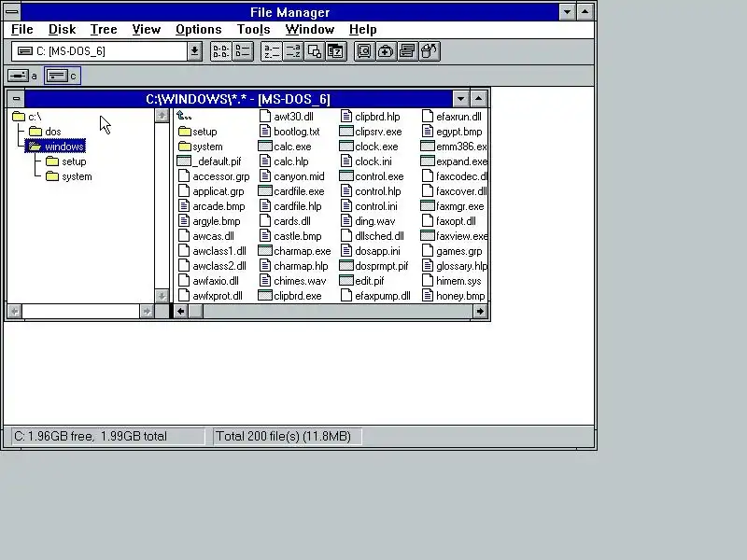Open the File Manager control menu box
This screenshot has width=747, height=560.
[x=12, y=11]
